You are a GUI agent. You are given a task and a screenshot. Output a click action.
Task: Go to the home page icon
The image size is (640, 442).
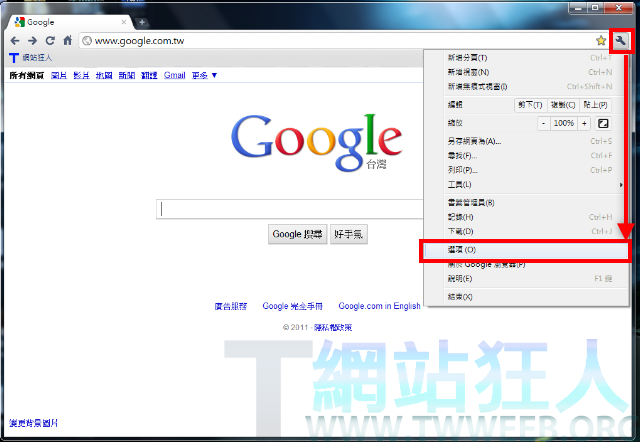click(x=68, y=40)
